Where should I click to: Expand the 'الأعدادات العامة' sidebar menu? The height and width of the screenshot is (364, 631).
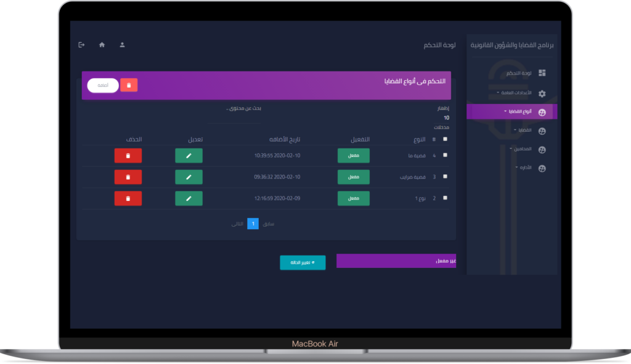(x=518, y=93)
